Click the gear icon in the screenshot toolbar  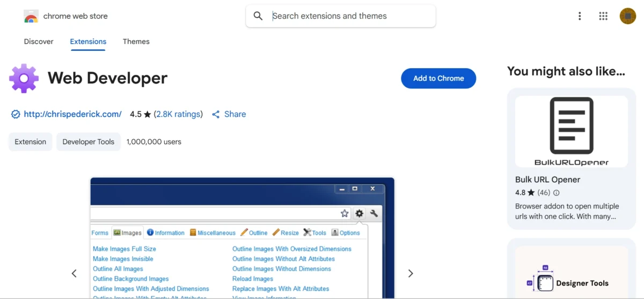(359, 213)
